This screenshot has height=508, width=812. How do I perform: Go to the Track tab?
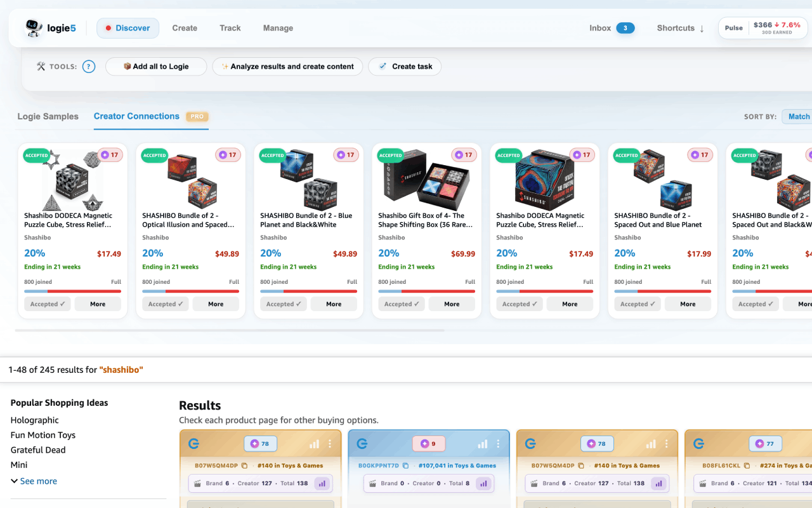click(x=230, y=28)
